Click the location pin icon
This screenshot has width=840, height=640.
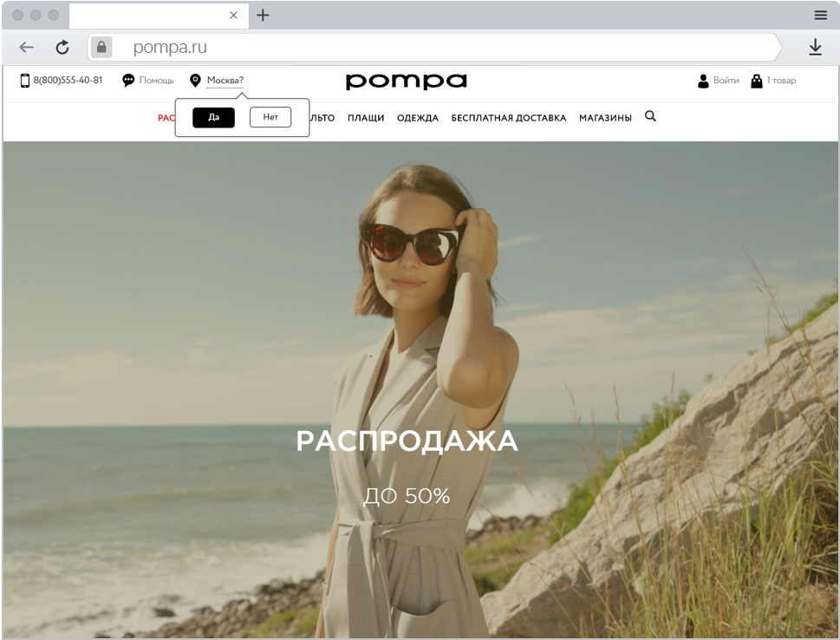(195, 81)
